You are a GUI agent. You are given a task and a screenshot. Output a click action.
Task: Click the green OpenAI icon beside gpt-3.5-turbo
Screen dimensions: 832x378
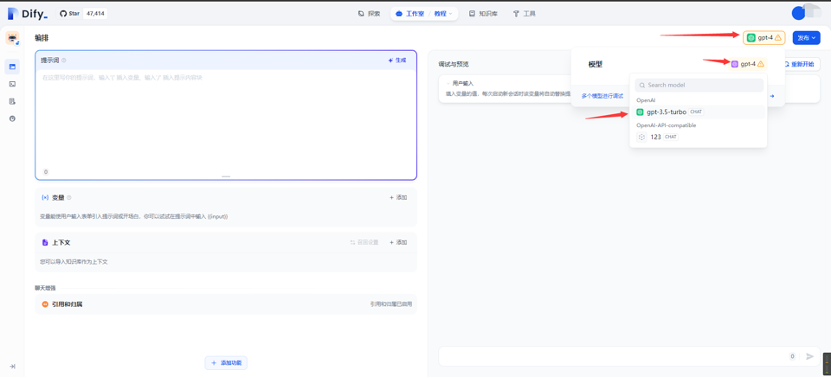coord(640,112)
